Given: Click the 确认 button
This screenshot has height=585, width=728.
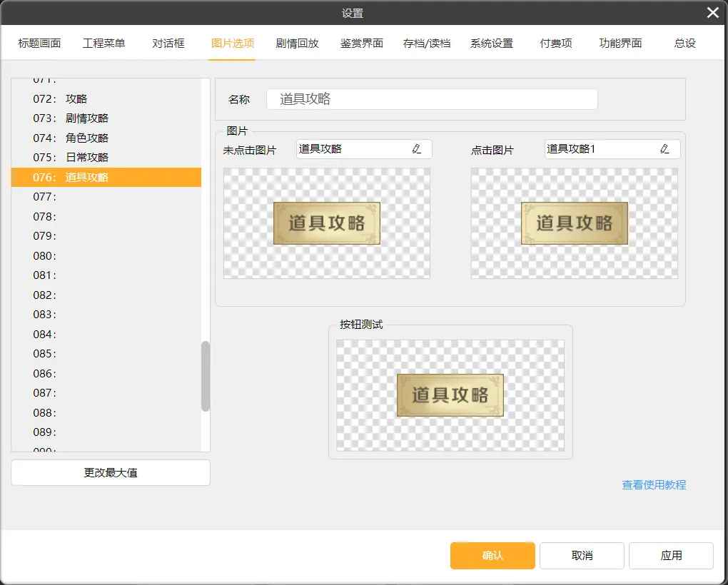Looking at the screenshot, I should point(492,555).
